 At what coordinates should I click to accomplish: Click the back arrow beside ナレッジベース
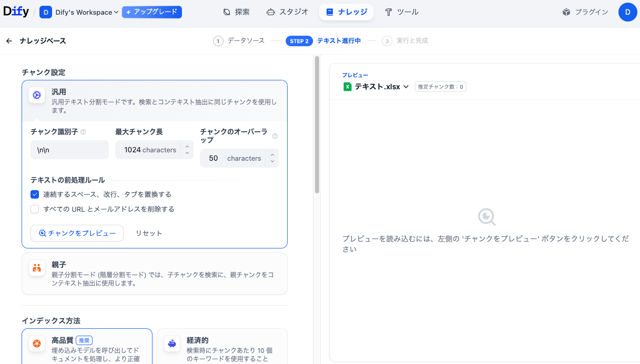tap(9, 41)
